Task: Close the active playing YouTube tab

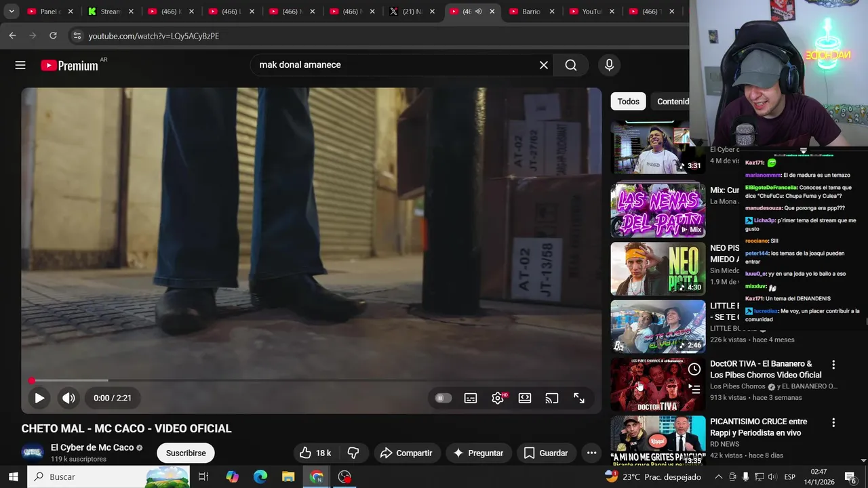Action: pyautogui.click(x=492, y=12)
